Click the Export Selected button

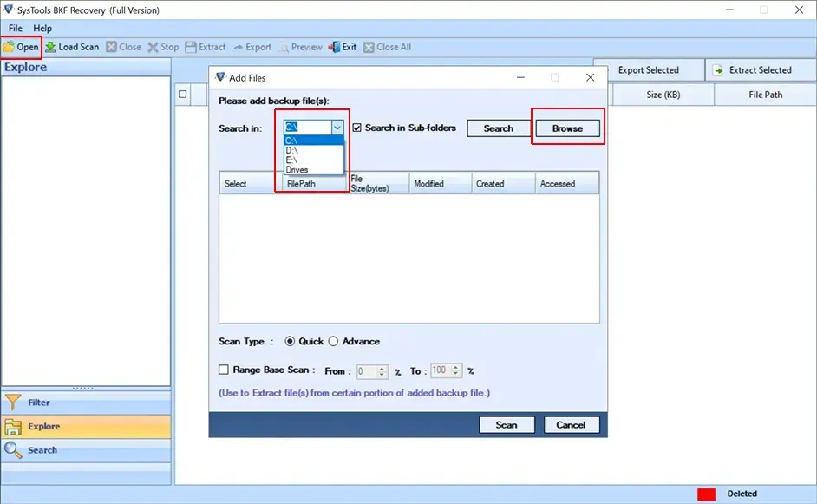click(648, 70)
